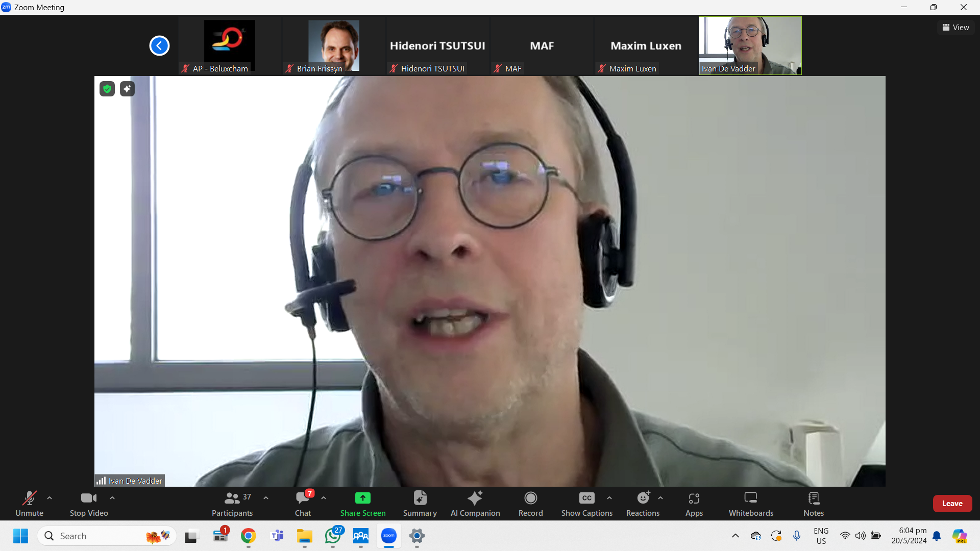
Task: Open the Apps menu
Action: coord(694,503)
